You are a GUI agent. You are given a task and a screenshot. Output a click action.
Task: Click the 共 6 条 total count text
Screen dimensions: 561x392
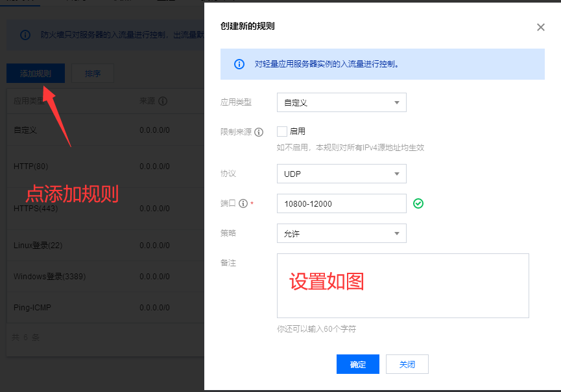point(26,338)
